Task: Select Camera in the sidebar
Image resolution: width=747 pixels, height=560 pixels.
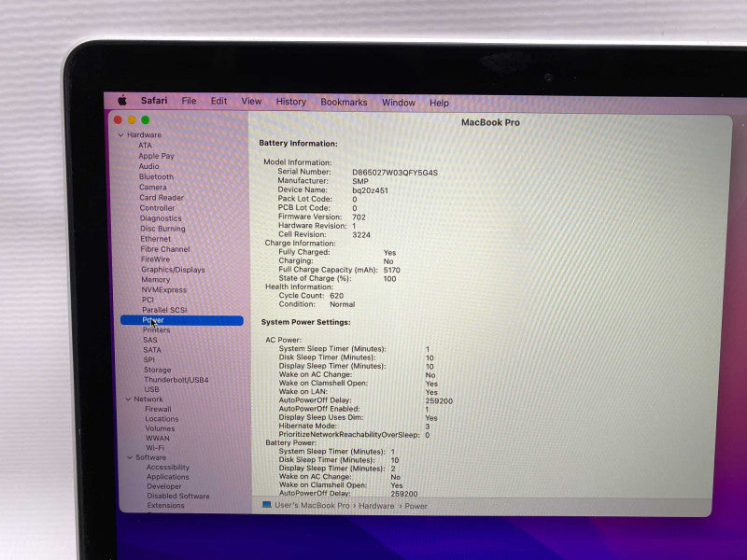Action: click(x=153, y=188)
